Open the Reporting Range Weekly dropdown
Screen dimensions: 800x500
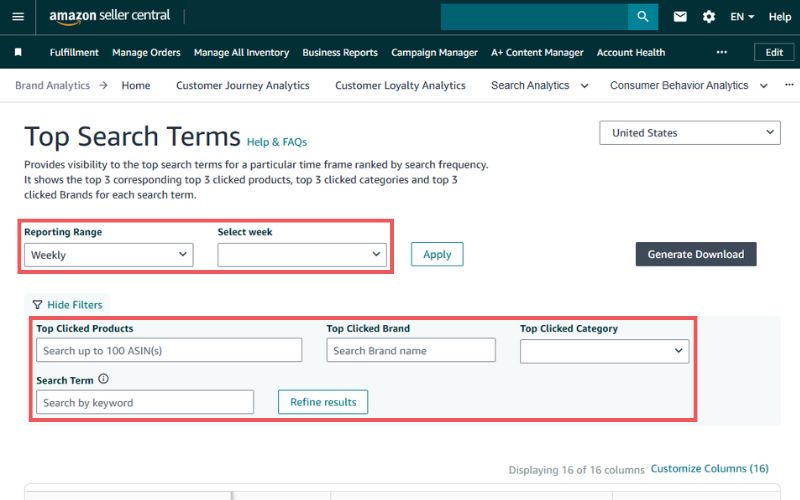109,255
